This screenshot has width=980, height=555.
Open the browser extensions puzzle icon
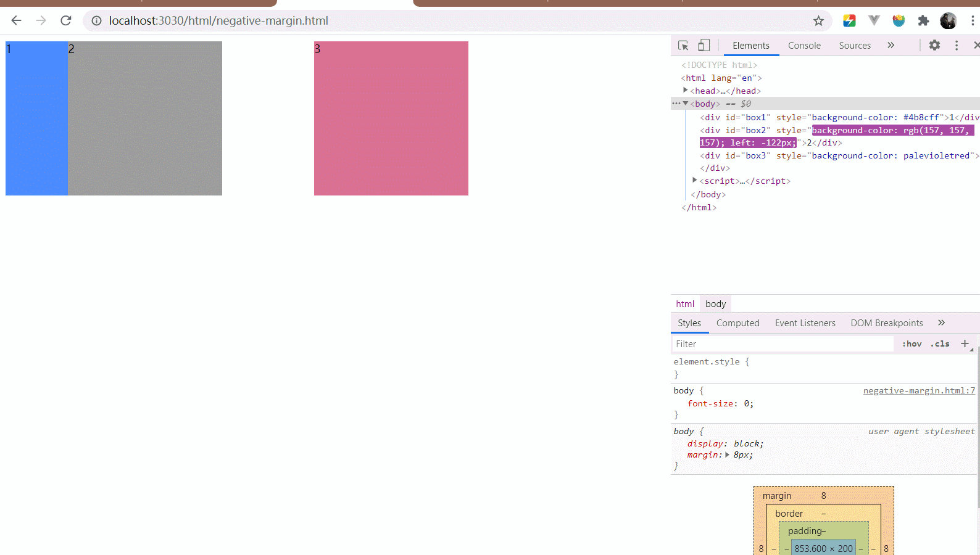(x=923, y=21)
